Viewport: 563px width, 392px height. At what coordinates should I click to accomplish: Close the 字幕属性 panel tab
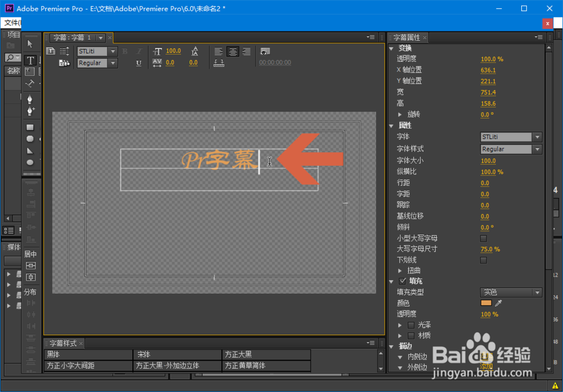[x=425, y=38]
